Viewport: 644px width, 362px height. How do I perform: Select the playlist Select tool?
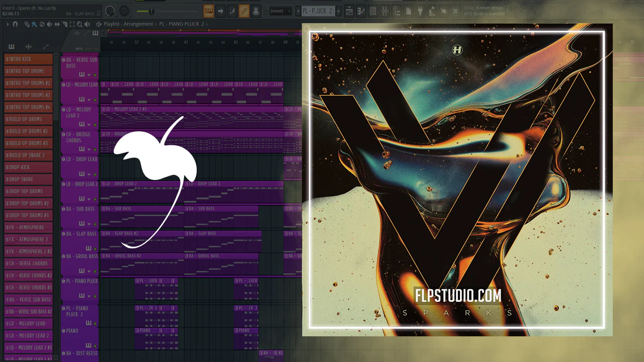[x=72, y=24]
